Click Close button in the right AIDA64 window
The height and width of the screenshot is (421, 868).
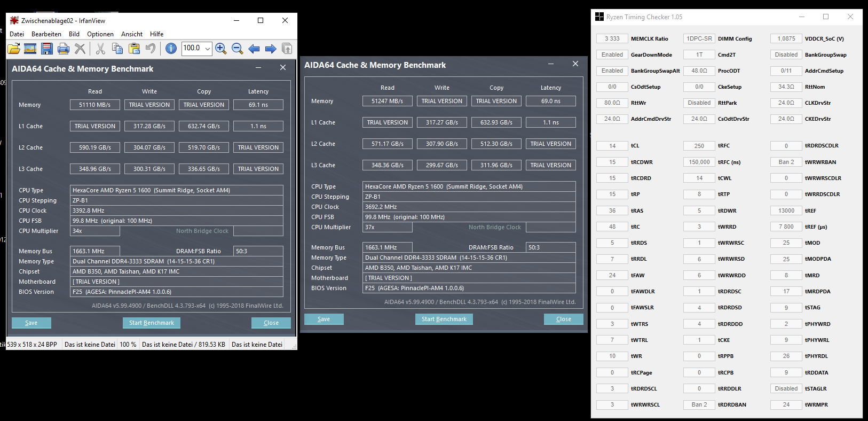coord(564,319)
